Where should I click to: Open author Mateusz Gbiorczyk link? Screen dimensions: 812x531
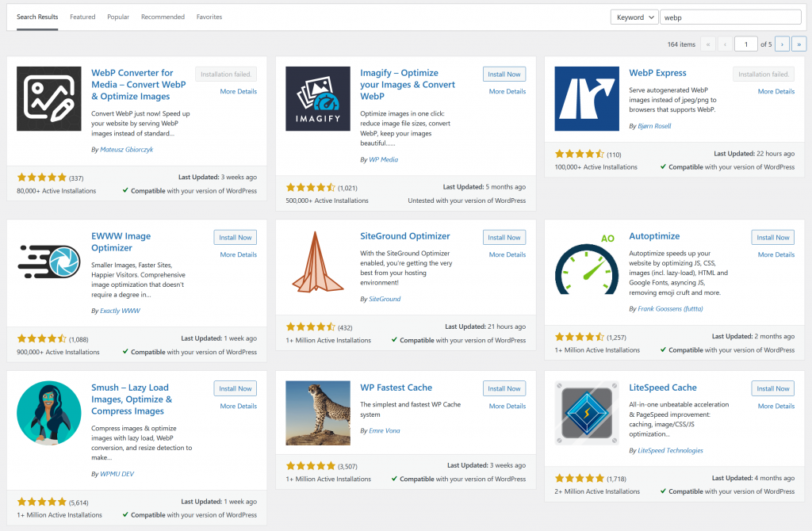pos(126,150)
